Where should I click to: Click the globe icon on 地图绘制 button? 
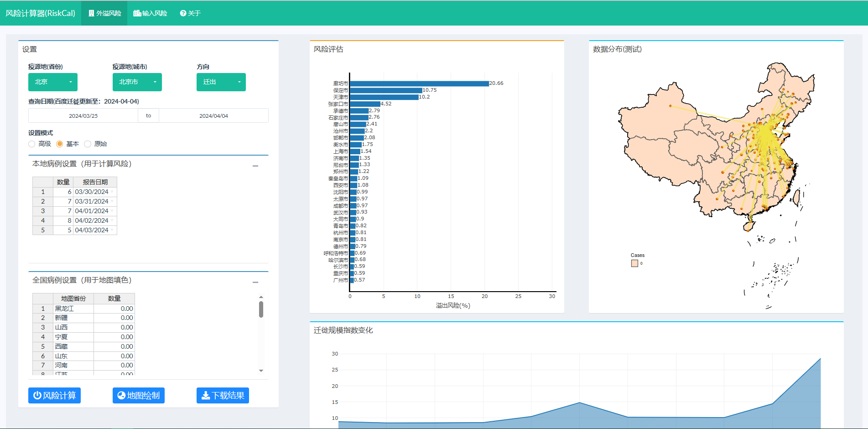point(121,395)
